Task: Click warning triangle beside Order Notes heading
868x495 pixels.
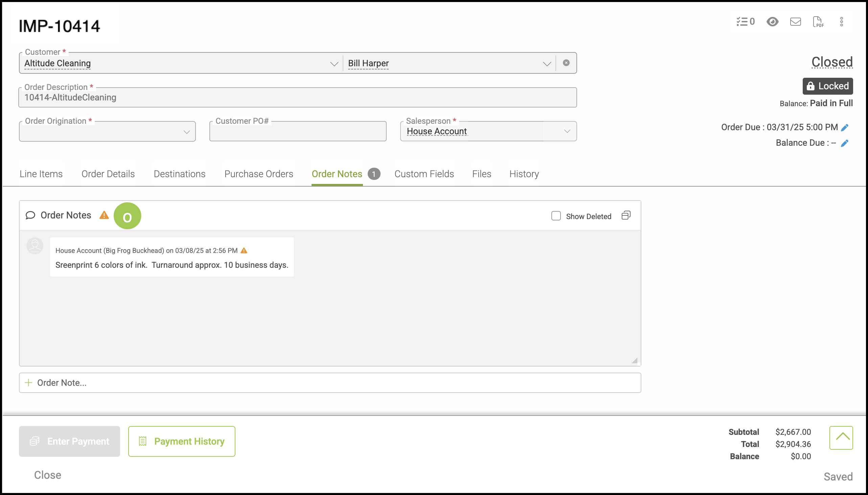Action: pyautogui.click(x=104, y=215)
